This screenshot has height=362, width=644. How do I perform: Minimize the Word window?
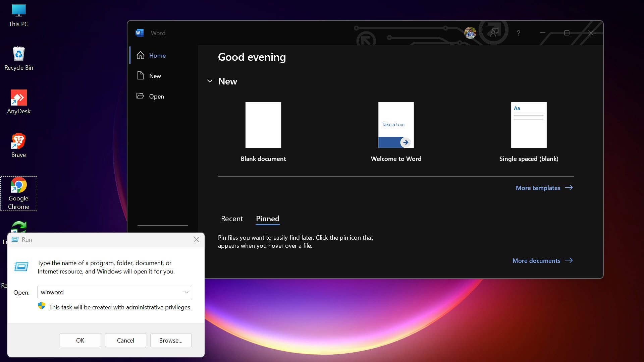(x=543, y=33)
